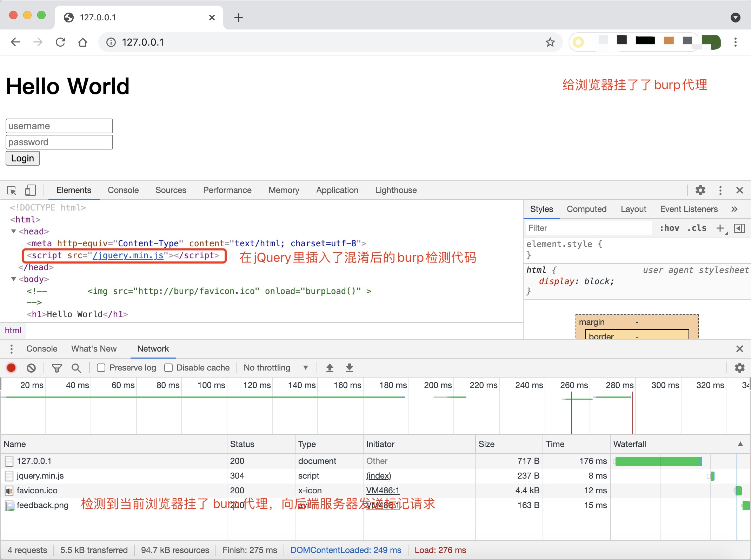This screenshot has height=560, width=751.
Task: Click the Login button
Action: click(x=23, y=158)
